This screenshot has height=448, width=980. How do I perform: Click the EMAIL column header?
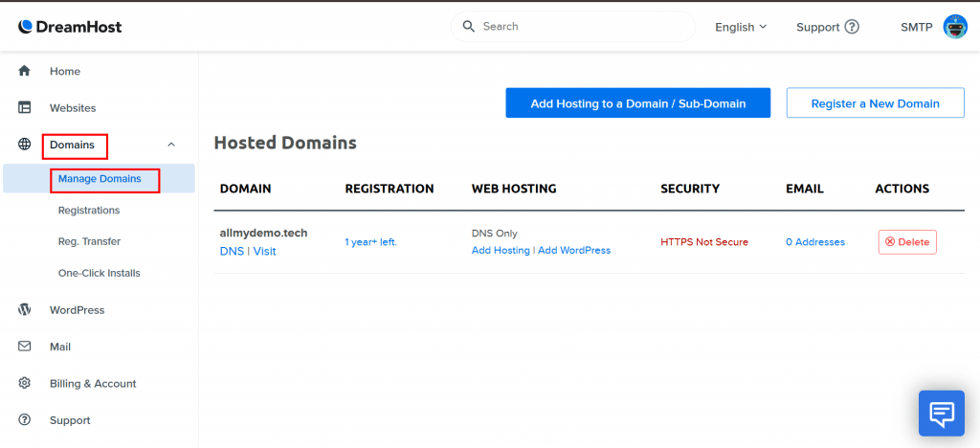[x=805, y=189]
